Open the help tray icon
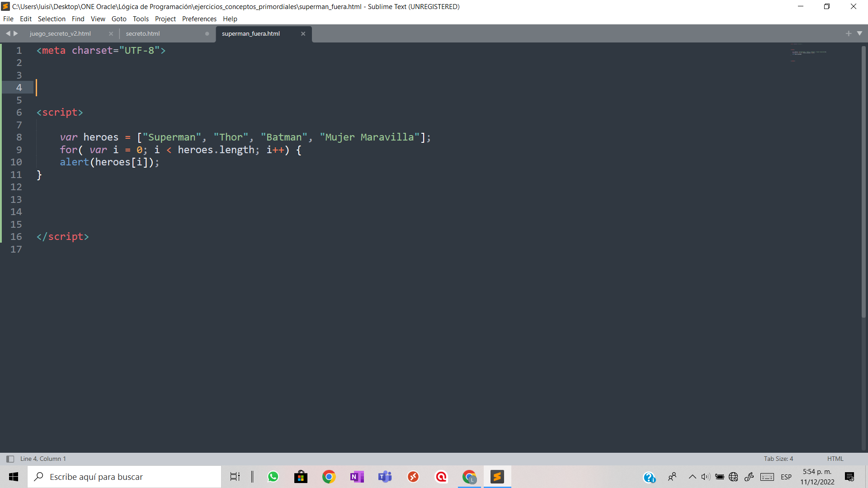The height and width of the screenshot is (488, 868). pos(650,477)
